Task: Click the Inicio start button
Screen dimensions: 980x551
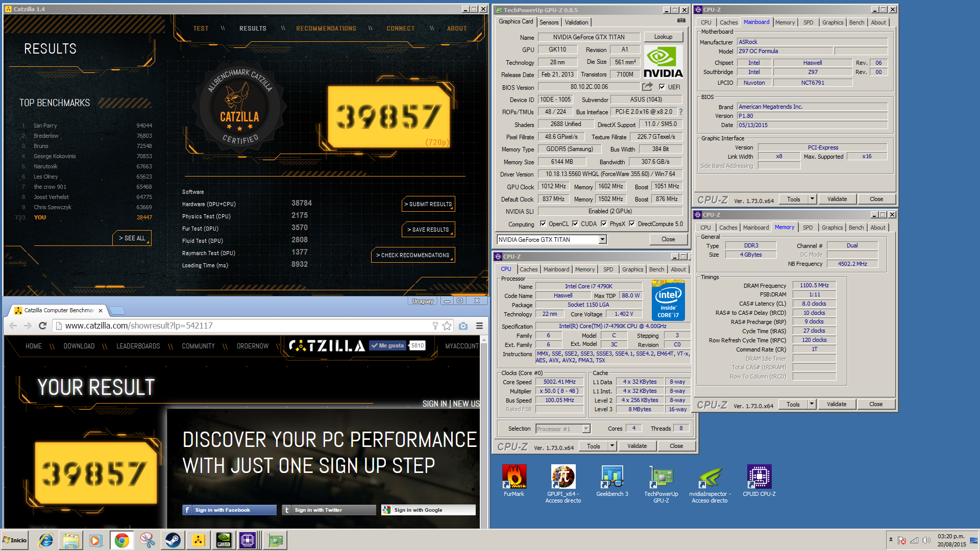Action: coord(15,540)
